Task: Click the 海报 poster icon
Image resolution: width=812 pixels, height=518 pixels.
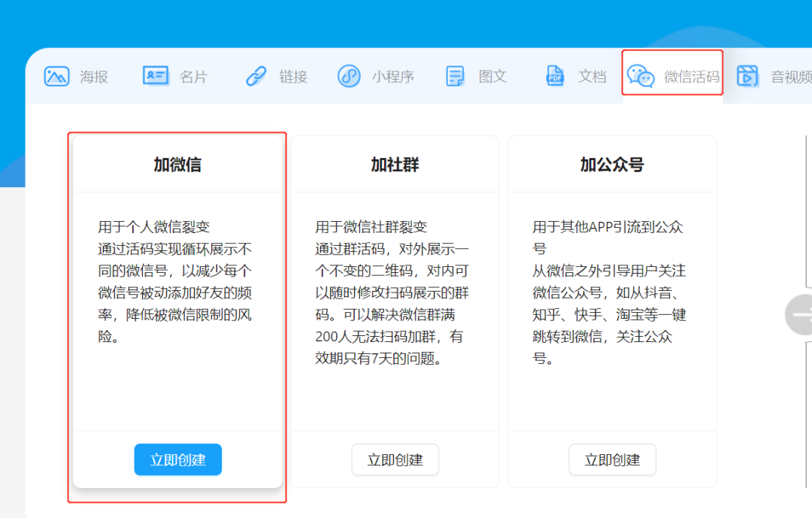Action: tap(56, 76)
